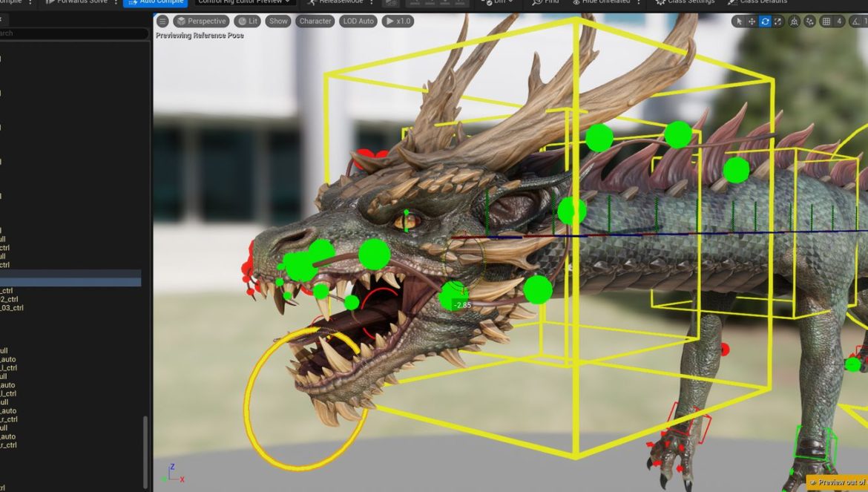Image resolution: width=868 pixels, height=492 pixels.
Task: Toggle rotation angle snapping icon
Action: 856,22
